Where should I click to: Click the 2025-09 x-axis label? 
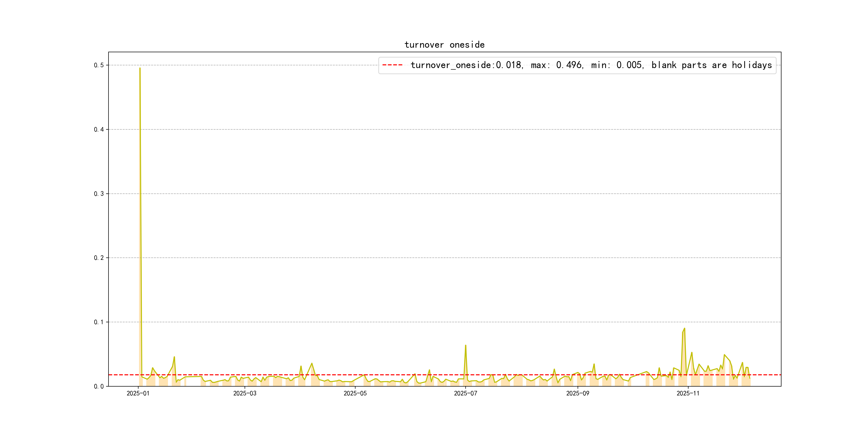578,393
